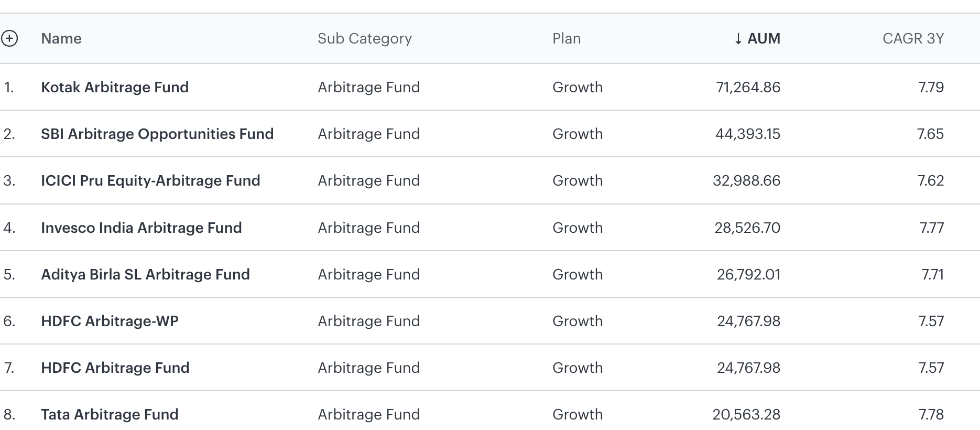Select the 71,264.86 AUM cell
980x430 pixels.
coord(748,87)
